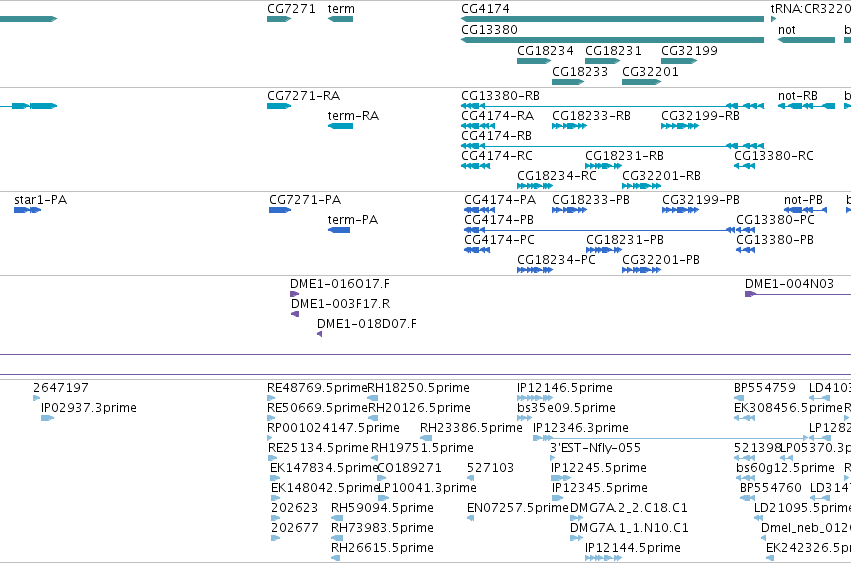Select EST IP12144.5prime
Screen dimensions: 851x563
632,548
